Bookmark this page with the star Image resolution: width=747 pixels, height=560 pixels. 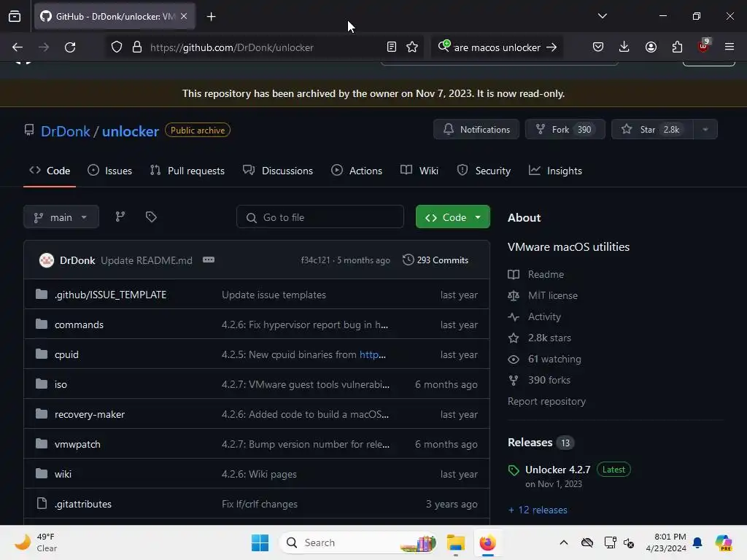tap(412, 47)
